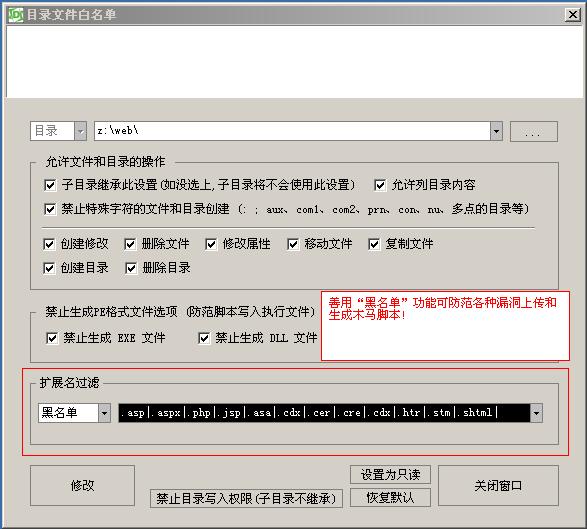Image resolution: width=587 pixels, height=529 pixels.
Task: Click 设置为只读 button
Action: 390,475
